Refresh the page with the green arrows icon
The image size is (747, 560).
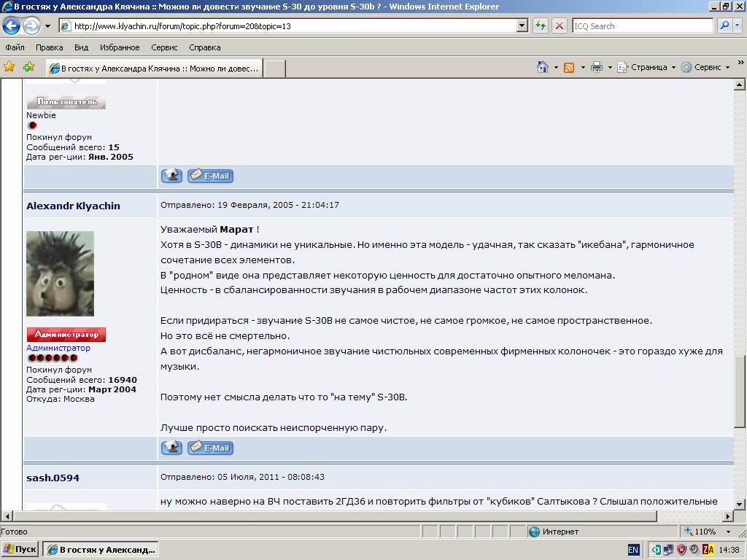point(541,26)
